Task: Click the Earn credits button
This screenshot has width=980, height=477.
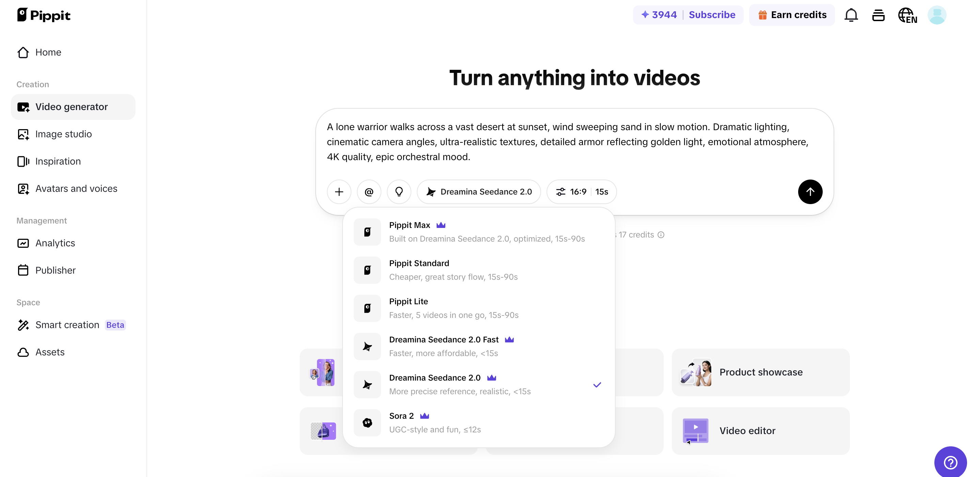Action: pyautogui.click(x=792, y=14)
